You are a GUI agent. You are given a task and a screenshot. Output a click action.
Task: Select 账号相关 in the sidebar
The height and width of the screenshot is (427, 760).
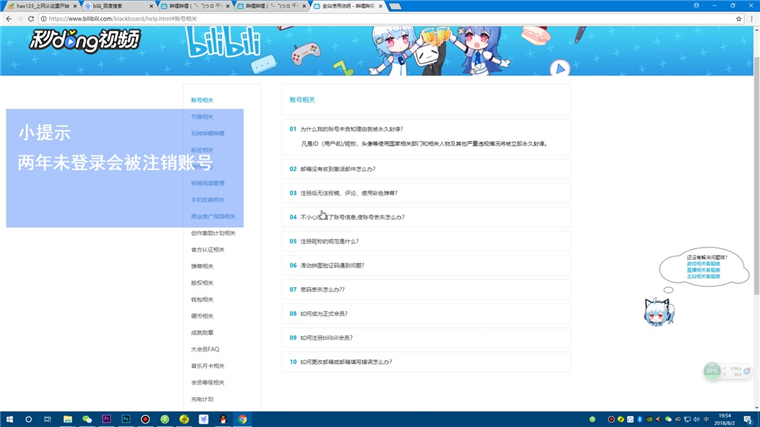pos(202,100)
